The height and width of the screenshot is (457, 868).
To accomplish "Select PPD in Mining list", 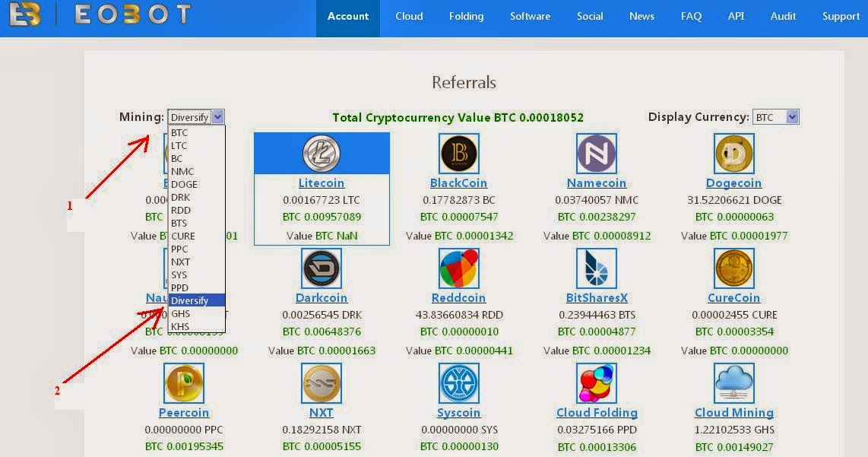I will pos(197,287).
